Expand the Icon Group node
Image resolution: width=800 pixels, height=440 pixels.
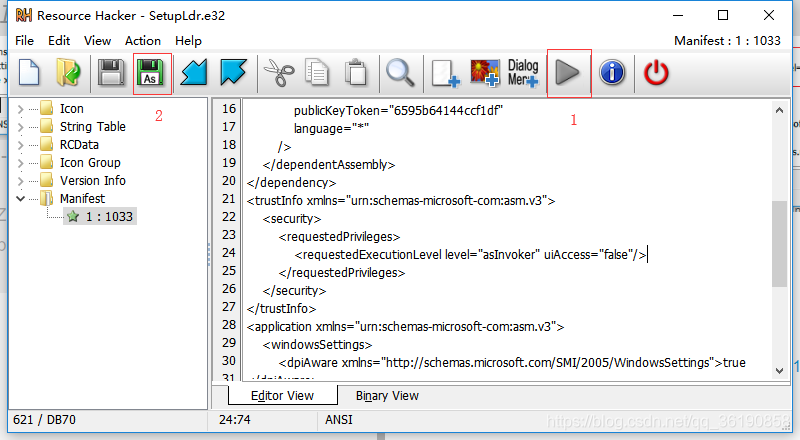[x=20, y=163]
